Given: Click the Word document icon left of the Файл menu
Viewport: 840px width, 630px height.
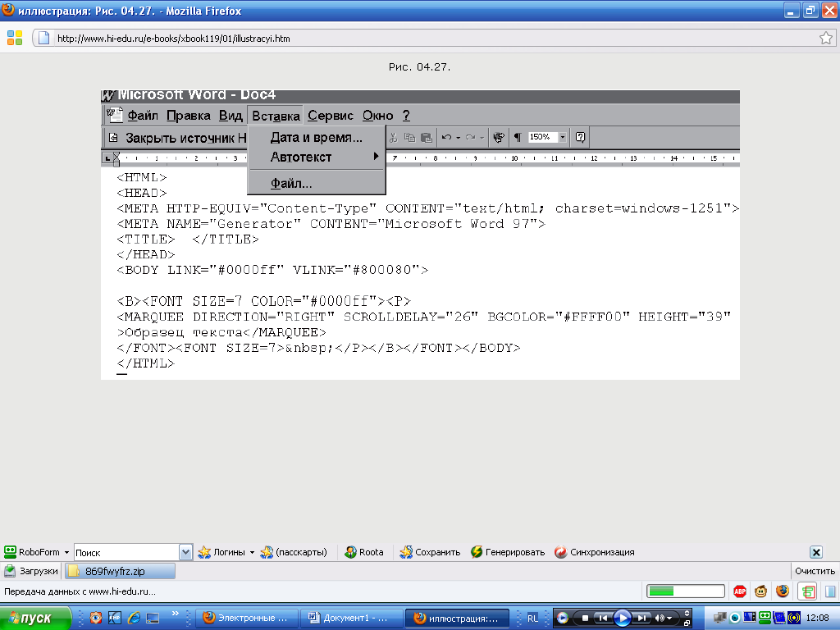Looking at the screenshot, I should pyautogui.click(x=114, y=115).
